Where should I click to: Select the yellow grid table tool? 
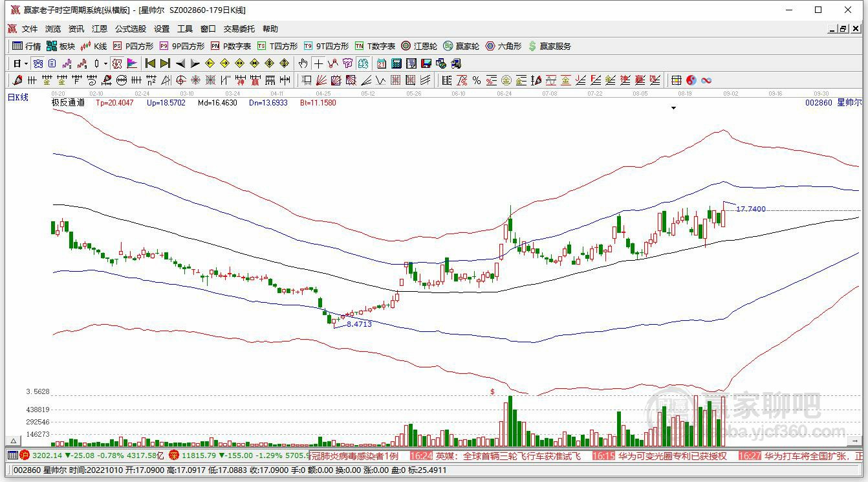point(677,80)
